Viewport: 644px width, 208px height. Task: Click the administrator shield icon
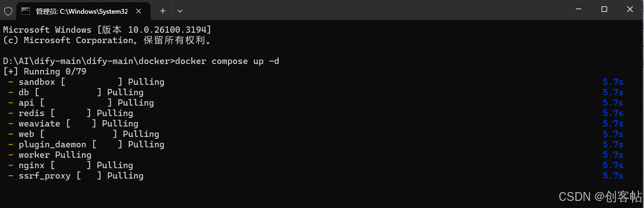8,11
